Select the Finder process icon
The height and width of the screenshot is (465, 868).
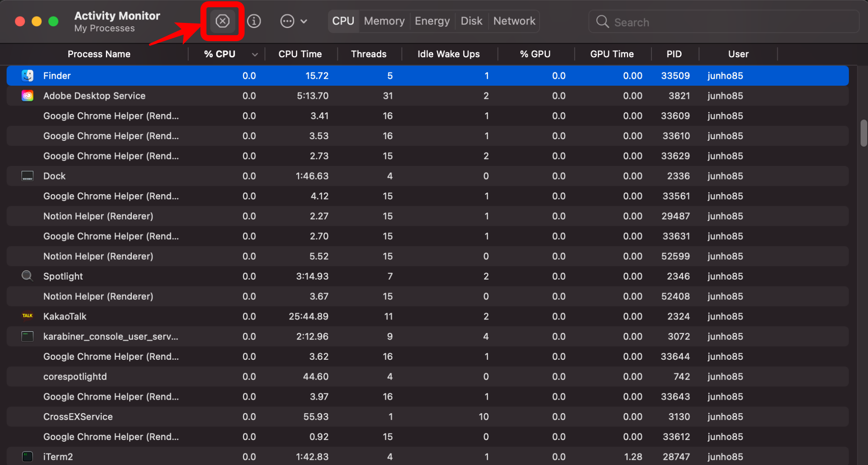point(28,76)
